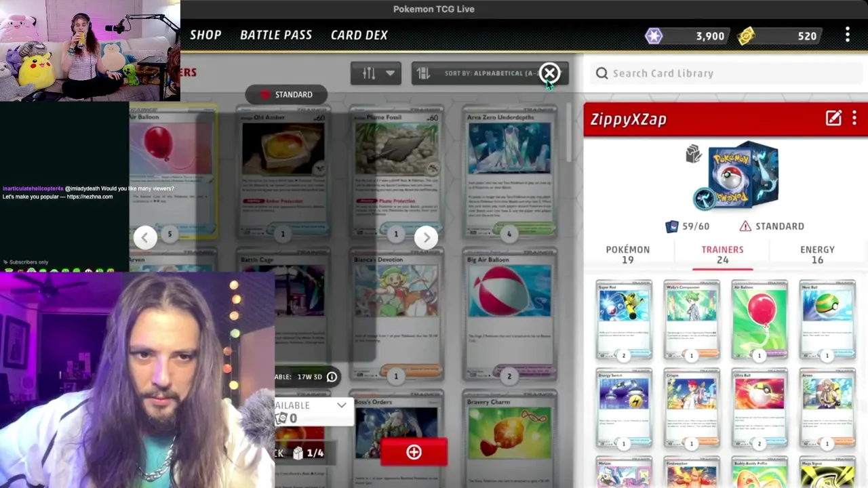Click the STANDARD format badge
Viewport: 868px width, 488px height.
(286, 94)
